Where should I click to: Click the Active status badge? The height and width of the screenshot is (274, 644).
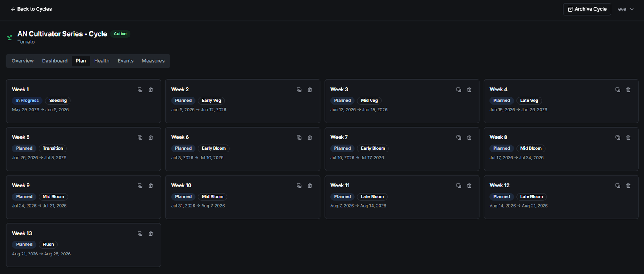click(120, 34)
